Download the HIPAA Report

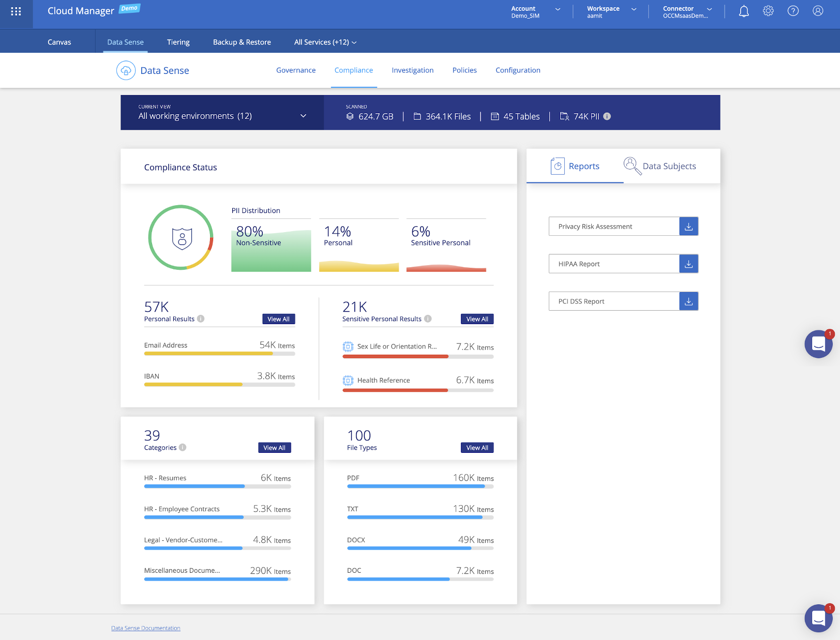coord(688,264)
